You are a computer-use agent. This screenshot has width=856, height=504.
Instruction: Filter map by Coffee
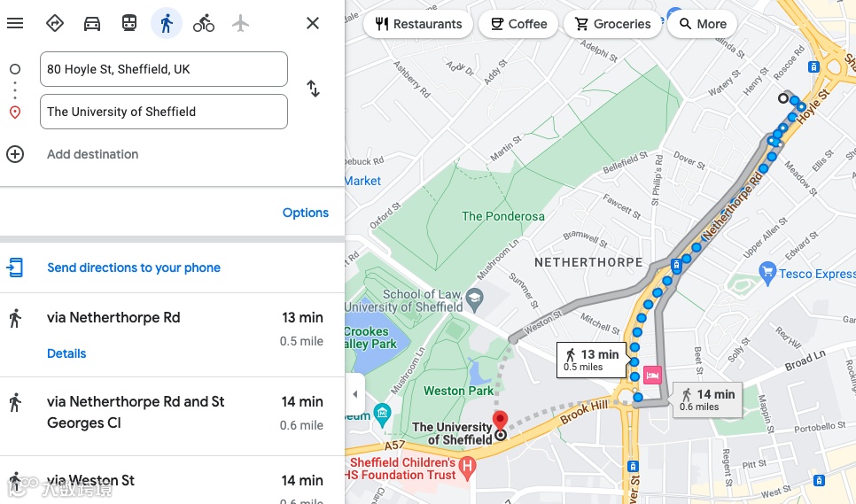518,24
